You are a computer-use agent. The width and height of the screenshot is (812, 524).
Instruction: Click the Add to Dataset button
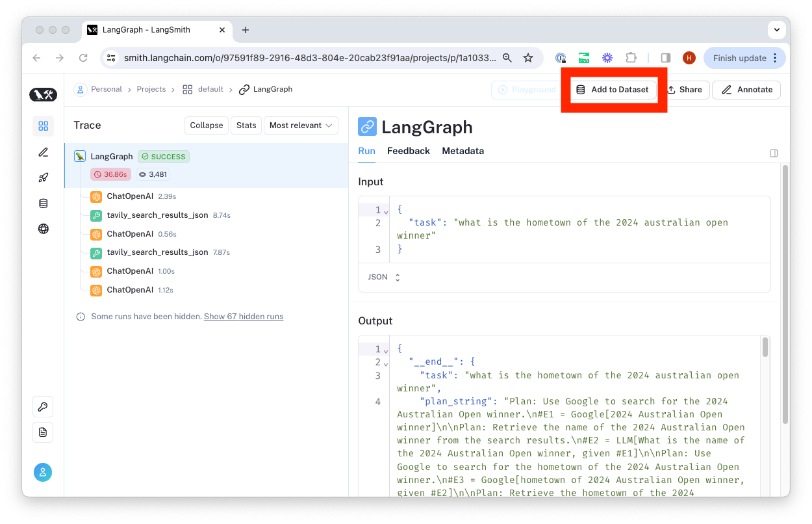point(613,90)
